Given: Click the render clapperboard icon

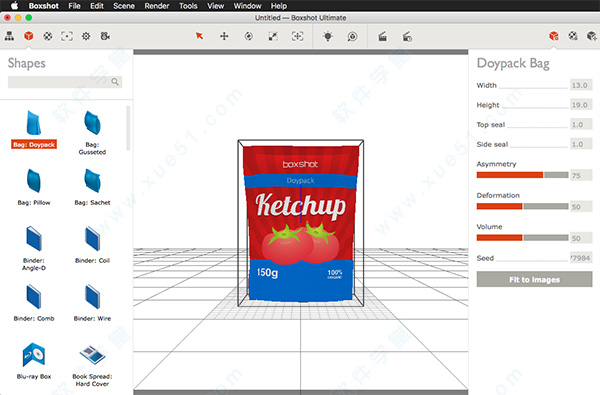Looking at the screenshot, I should [382, 36].
